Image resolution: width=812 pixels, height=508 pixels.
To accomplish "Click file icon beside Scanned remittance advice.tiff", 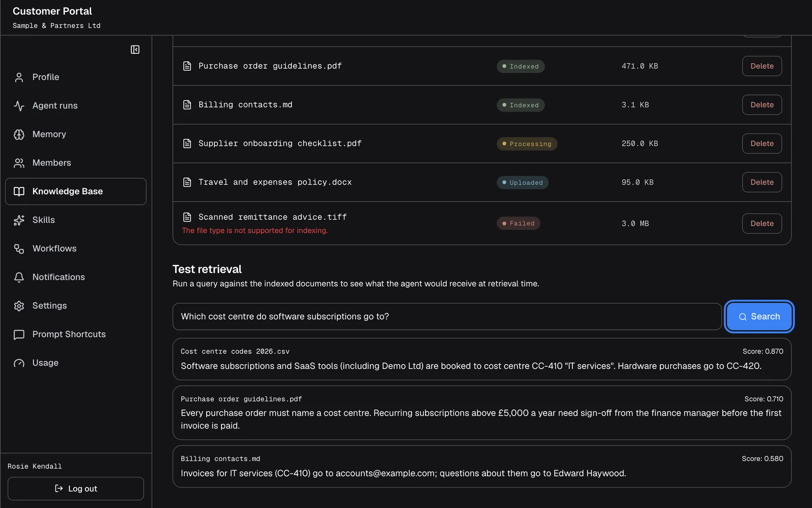I will coord(187,217).
